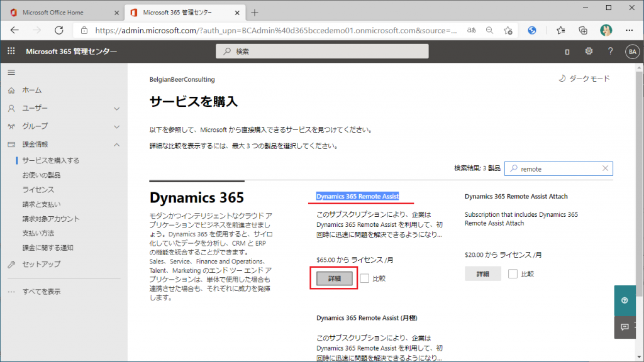Open お使いの製品 in the sidebar
Image resolution: width=644 pixels, height=362 pixels.
point(42,175)
